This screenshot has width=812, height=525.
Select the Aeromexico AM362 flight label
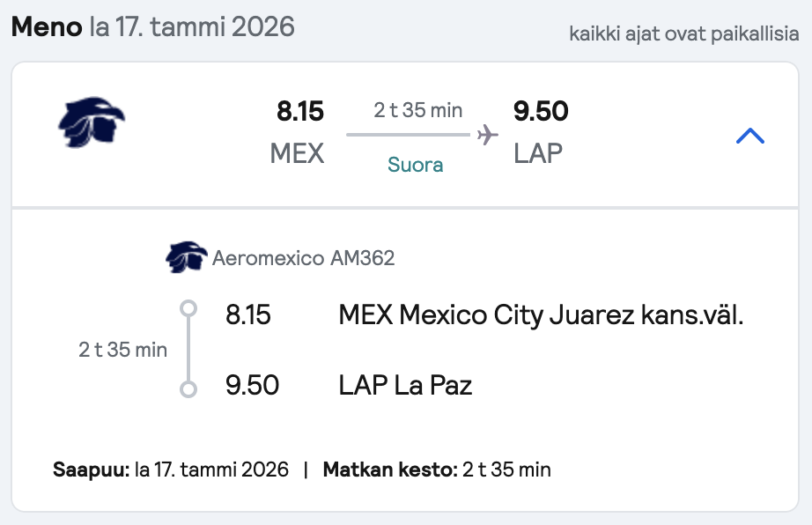tap(304, 258)
